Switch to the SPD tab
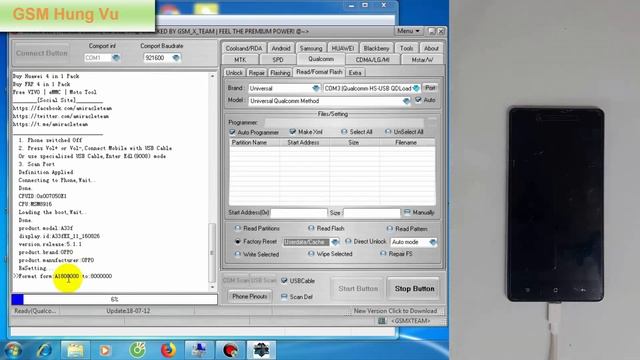This screenshot has width=640, height=360. [x=278, y=60]
